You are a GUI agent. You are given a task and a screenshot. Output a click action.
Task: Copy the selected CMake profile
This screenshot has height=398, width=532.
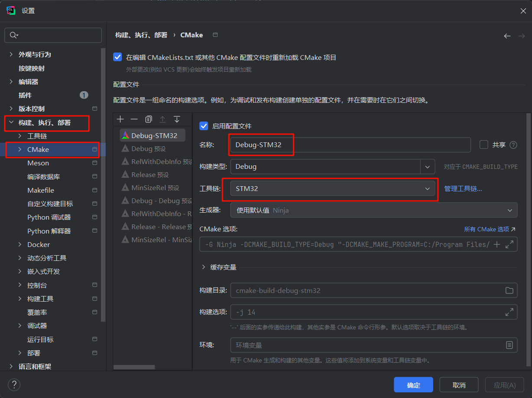[149, 119]
